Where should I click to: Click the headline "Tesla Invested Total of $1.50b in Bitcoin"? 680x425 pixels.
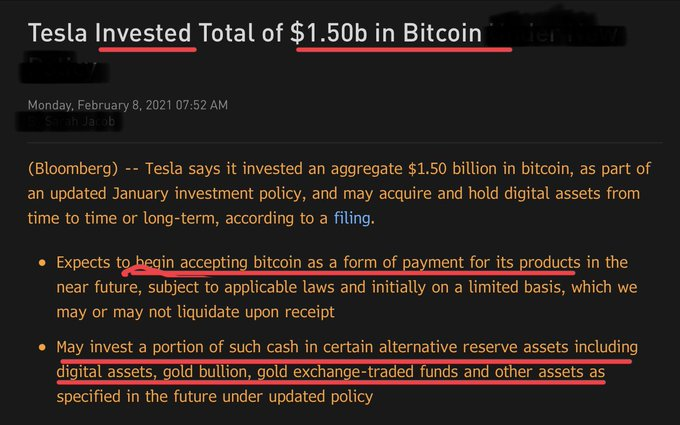pos(255,33)
